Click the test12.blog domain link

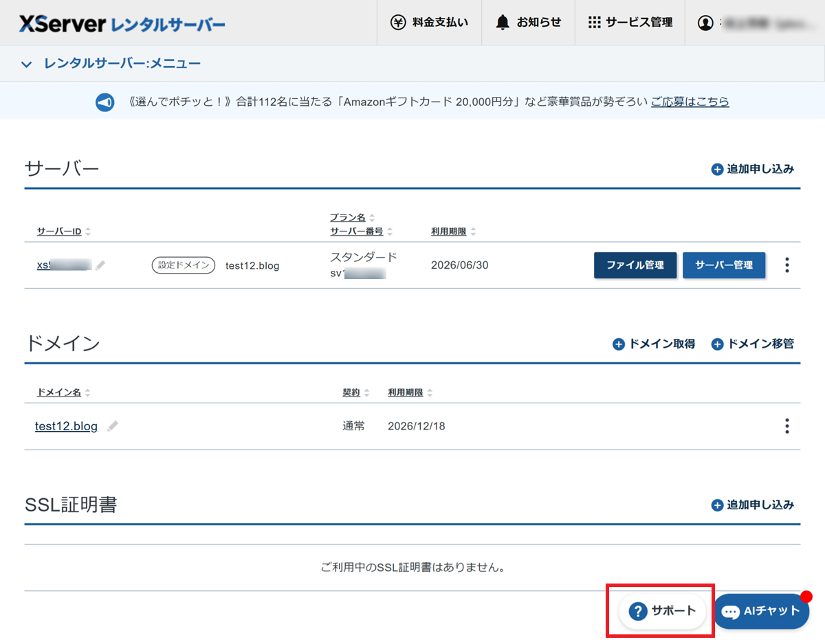point(66,426)
